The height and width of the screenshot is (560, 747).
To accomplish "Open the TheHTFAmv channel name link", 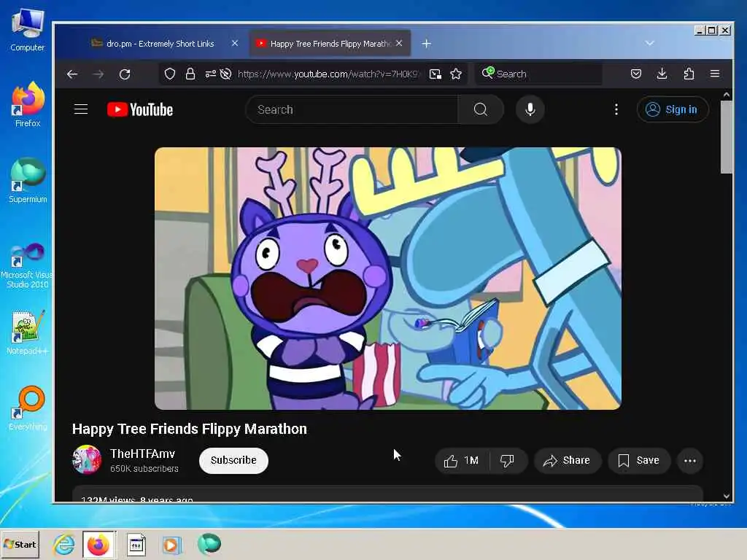I will tap(142, 454).
